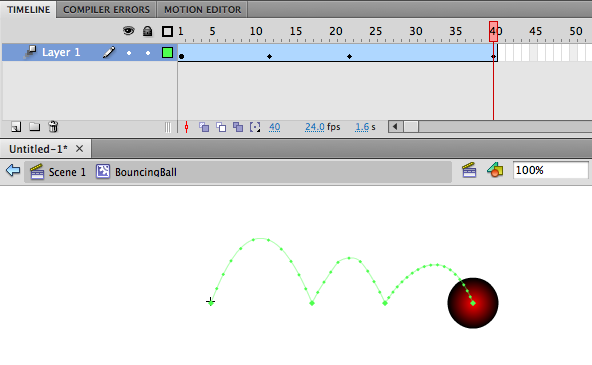Select Layer 1 by its name
Image resolution: width=592 pixels, height=365 pixels.
61,52
